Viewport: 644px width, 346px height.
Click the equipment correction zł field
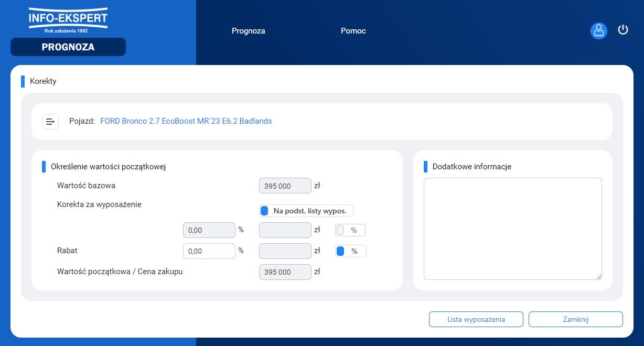[x=285, y=230]
